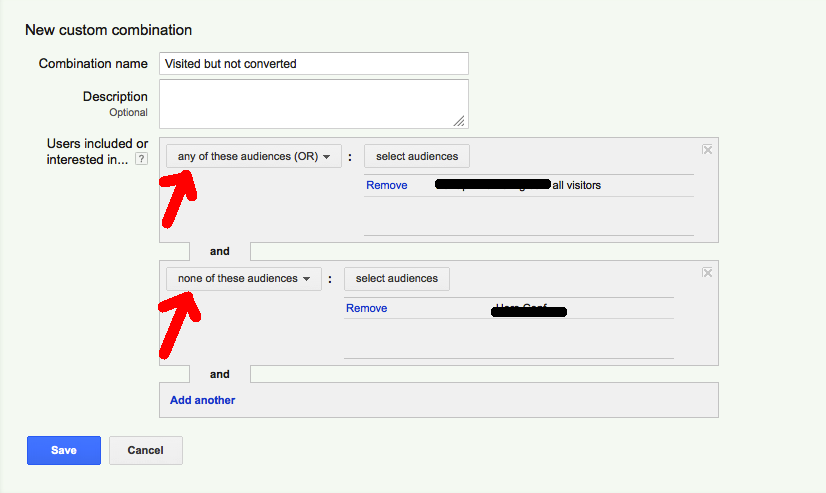Click the Description box resize handle

coord(460,121)
